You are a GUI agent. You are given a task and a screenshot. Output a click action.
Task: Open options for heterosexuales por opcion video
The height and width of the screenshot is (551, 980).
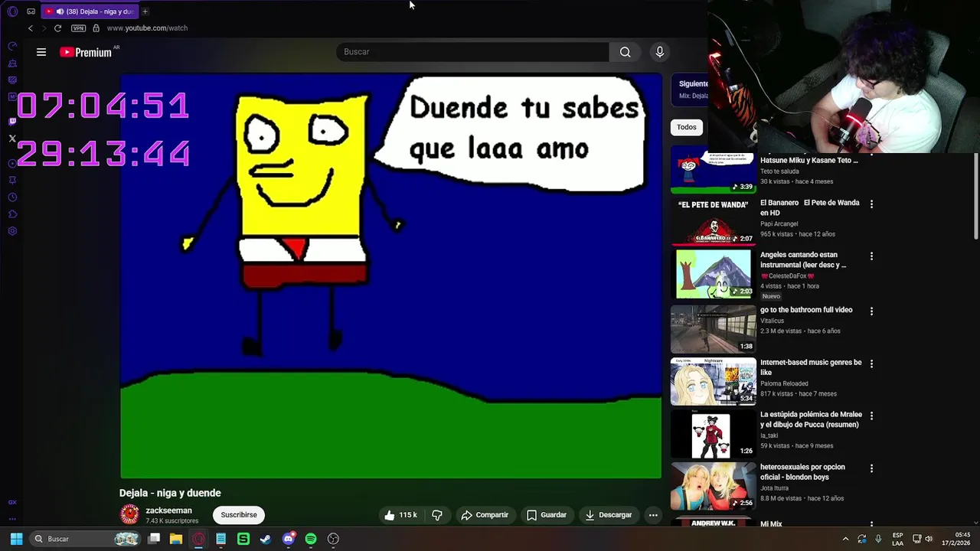(871, 468)
